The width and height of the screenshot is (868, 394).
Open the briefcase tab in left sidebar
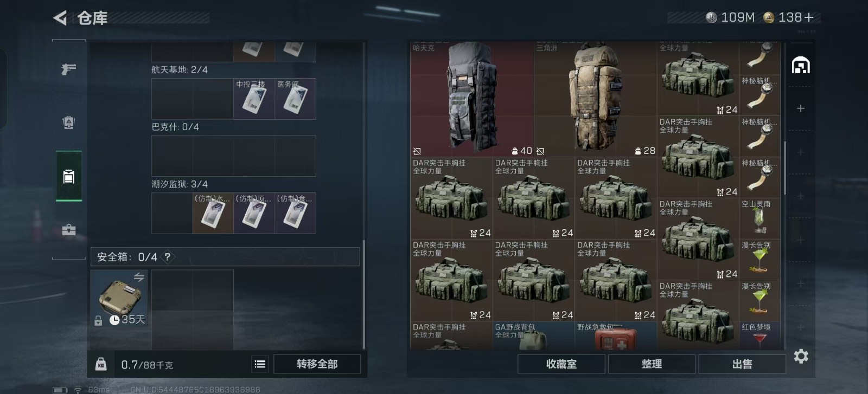click(69, 230)
